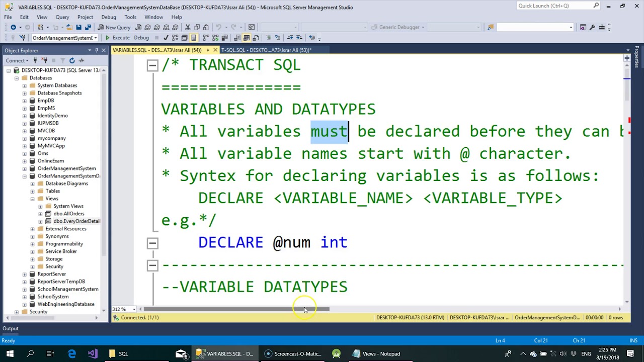Viewport: 644px width, 362px height.
Task: Click the Display Estimated Execution Plan icon
Action: point(175,38)
